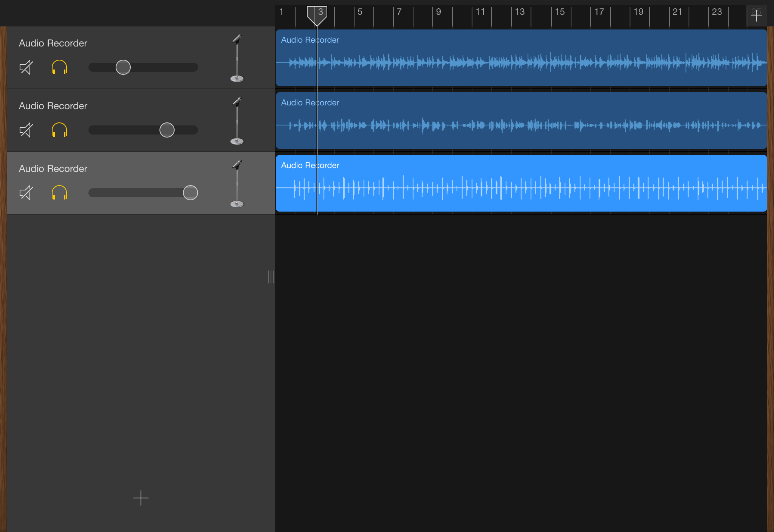Screen dimensions: 774x532
Task: Open the second track's microphone instrument icon
Action: tap(237, 121)
